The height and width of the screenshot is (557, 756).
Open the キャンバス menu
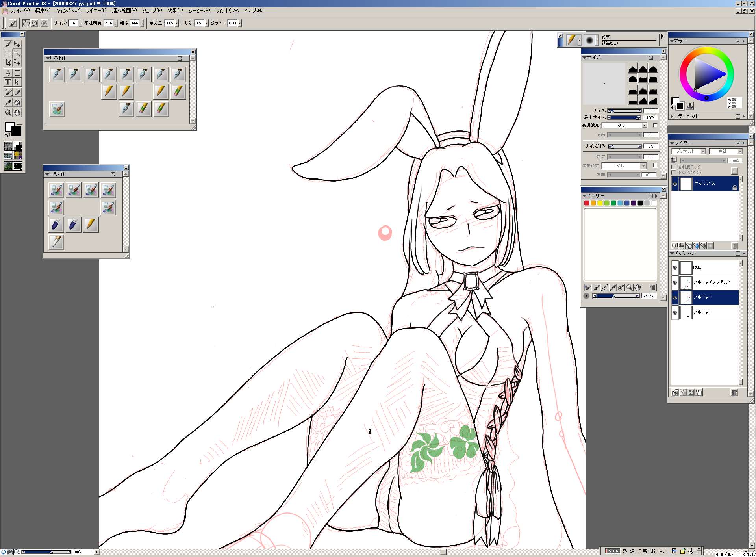[x=68, y=11]
